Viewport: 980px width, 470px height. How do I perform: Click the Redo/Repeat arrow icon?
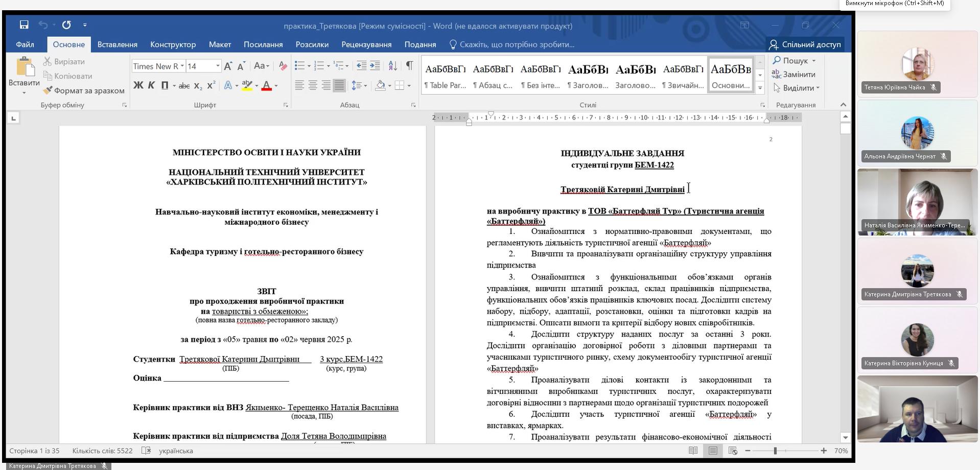66,25
